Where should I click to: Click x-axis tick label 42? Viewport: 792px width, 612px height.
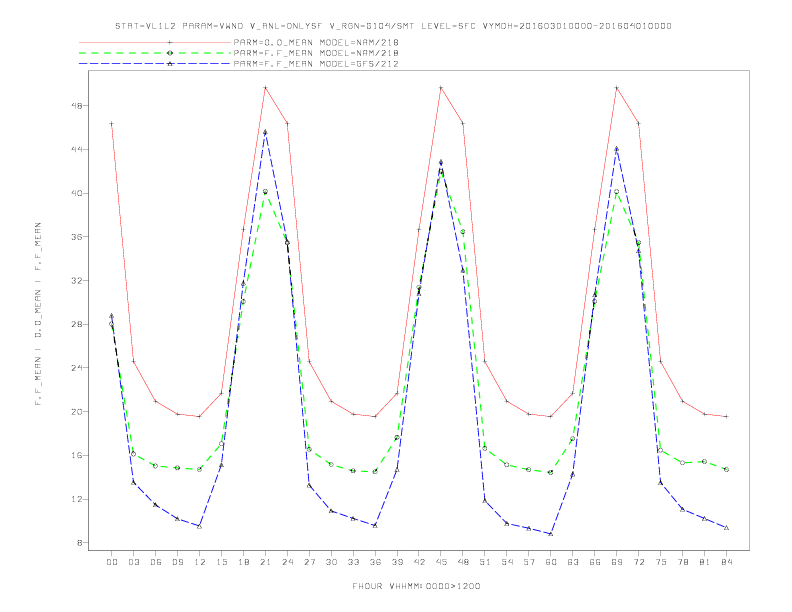pos(419,562)
